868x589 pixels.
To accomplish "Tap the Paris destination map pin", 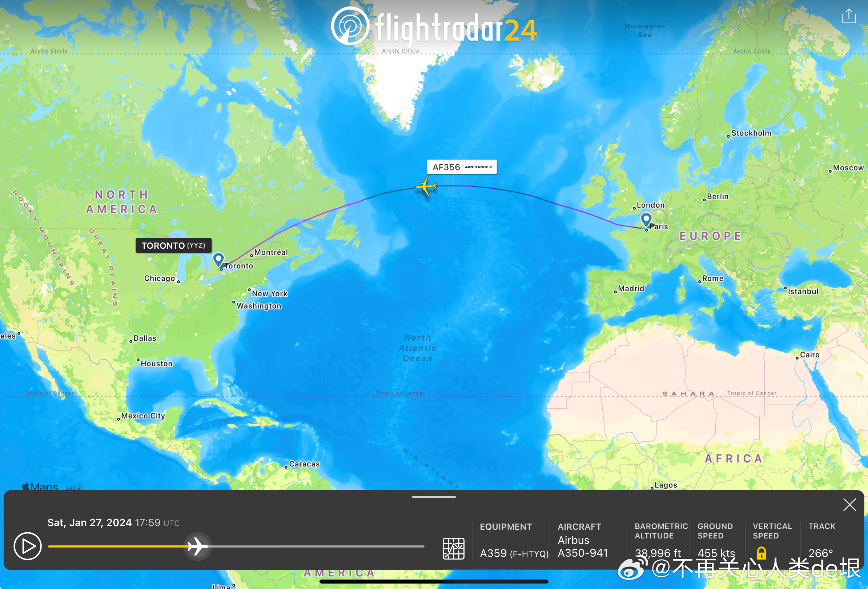I will pyautogui.click(x=646, y=219).
